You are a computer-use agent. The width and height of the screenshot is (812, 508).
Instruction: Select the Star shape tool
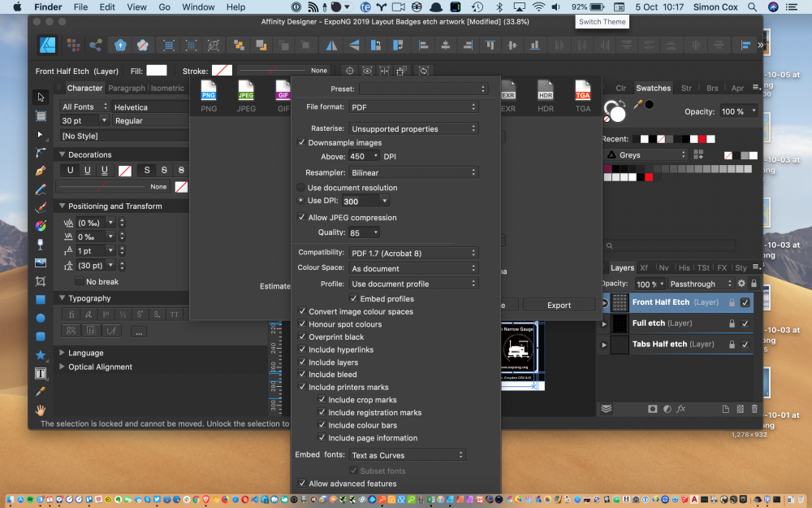[x=41, y=354]
